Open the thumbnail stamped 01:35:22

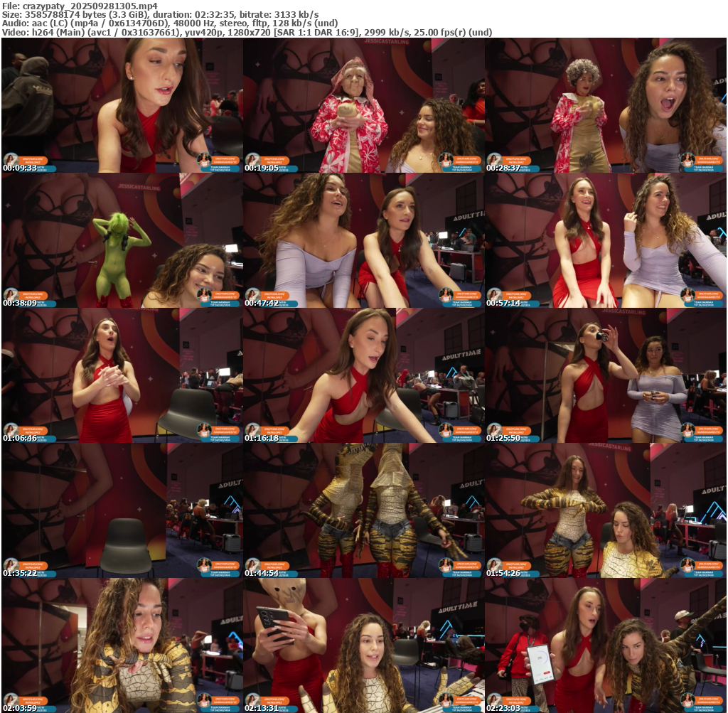(x=122, y=510)
